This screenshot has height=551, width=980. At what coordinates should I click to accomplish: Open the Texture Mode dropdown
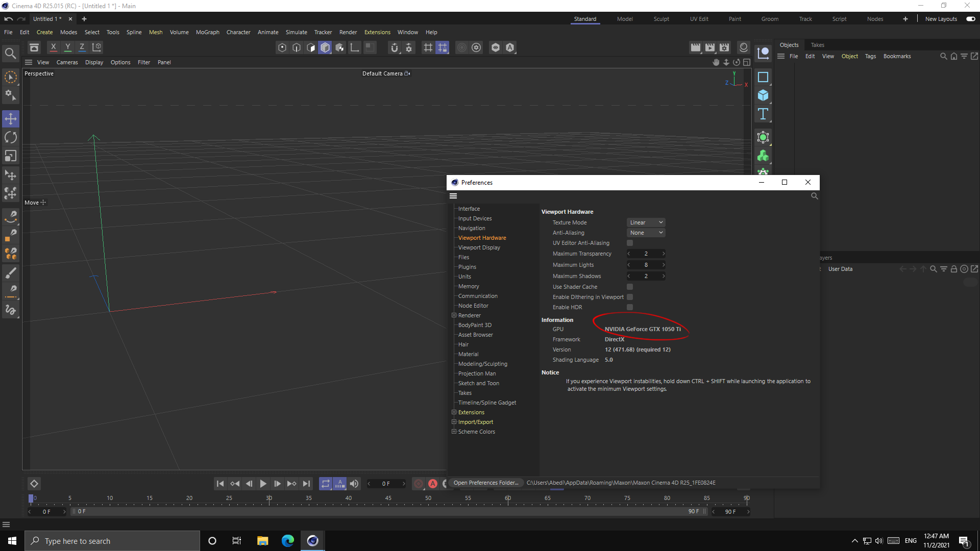click(x=646, y=222)
